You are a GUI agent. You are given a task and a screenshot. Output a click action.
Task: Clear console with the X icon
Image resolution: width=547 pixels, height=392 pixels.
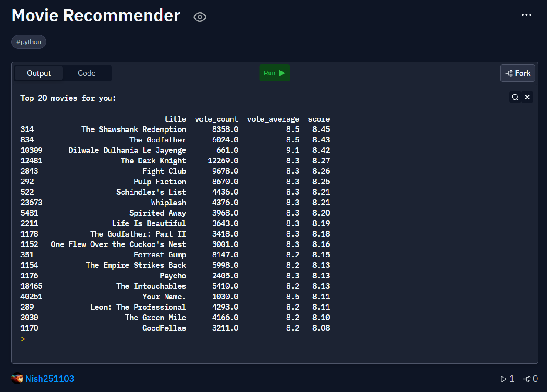(527, 97)
